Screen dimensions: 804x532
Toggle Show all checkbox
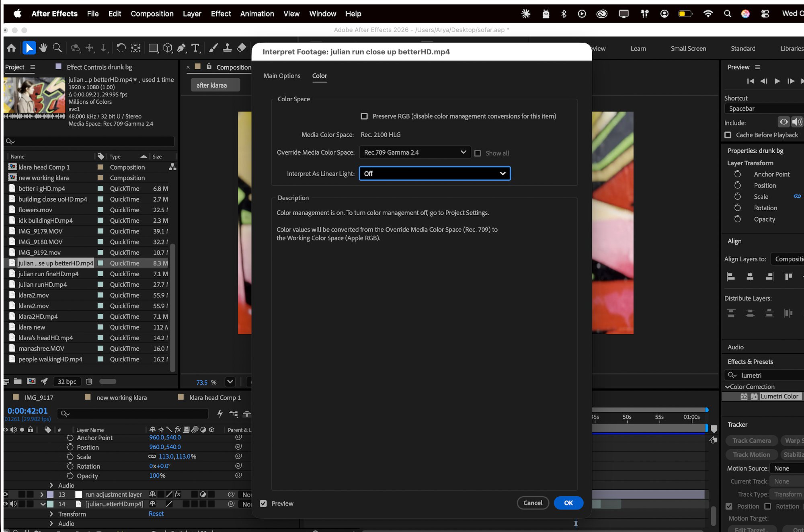[478, 153]
